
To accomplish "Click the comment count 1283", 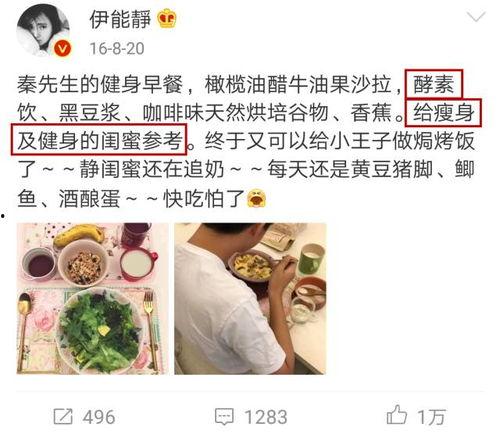I will pyautogui.click(x=266, y=417).
